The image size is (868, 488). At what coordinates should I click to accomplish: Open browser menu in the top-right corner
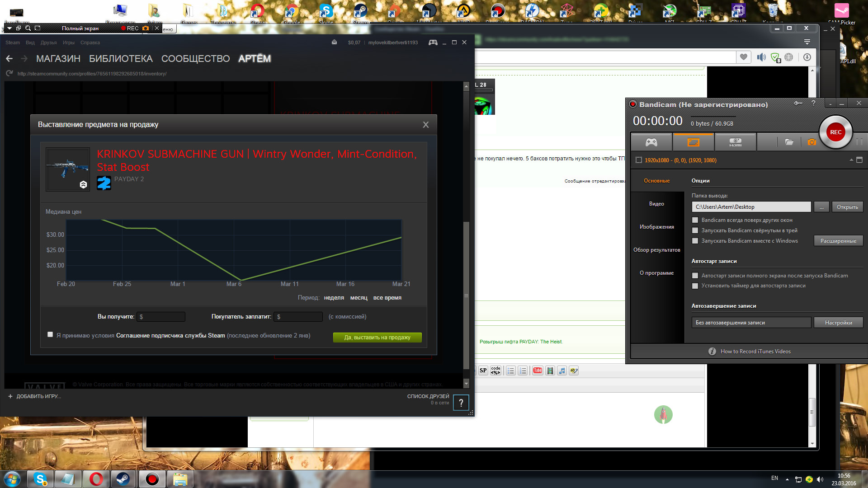807,42
